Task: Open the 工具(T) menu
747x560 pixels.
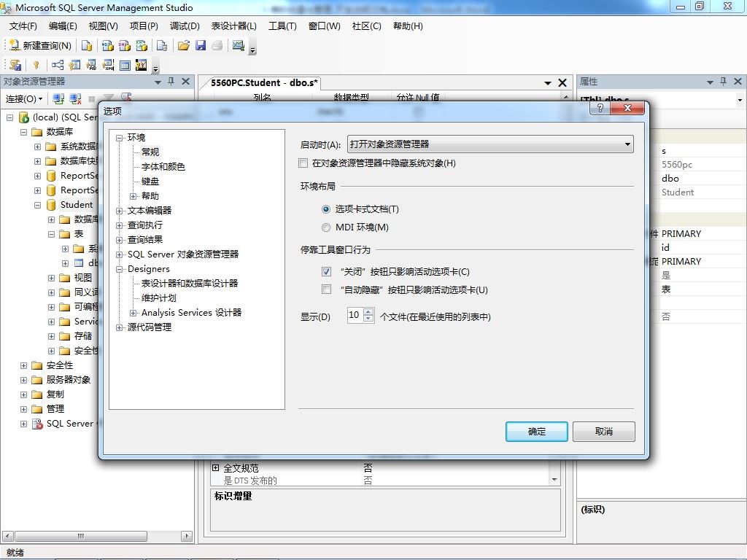Action: pos(282,26)
